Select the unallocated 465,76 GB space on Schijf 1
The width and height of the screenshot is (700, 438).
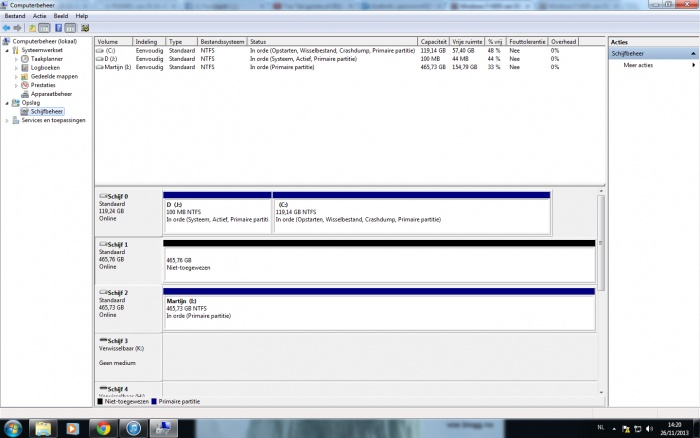(x=378, y=263)
